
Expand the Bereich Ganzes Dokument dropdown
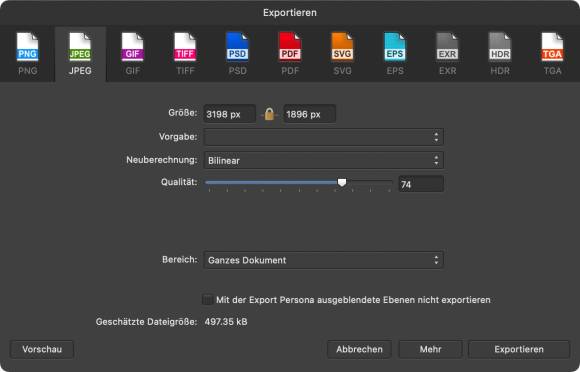coord(324,260)
